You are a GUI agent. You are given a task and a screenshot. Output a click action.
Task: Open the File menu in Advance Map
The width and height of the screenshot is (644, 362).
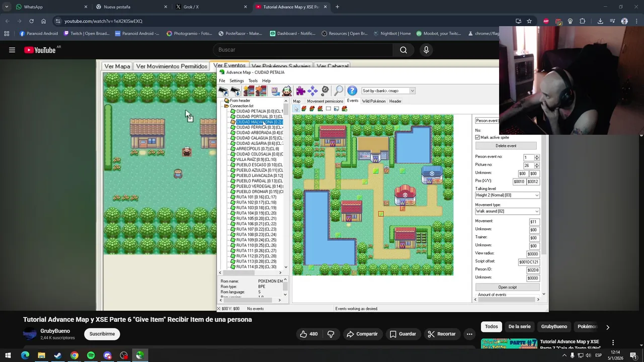point(222,81)
